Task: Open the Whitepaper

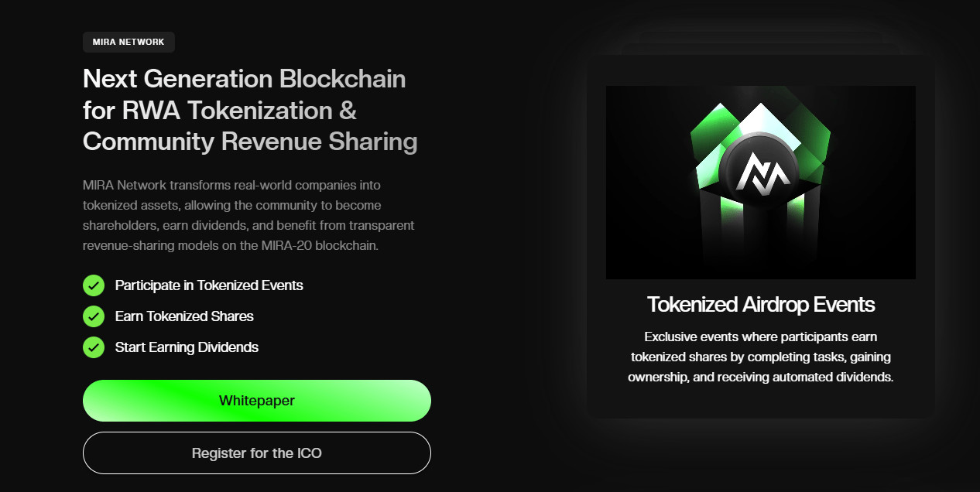Action: point(256,400)
